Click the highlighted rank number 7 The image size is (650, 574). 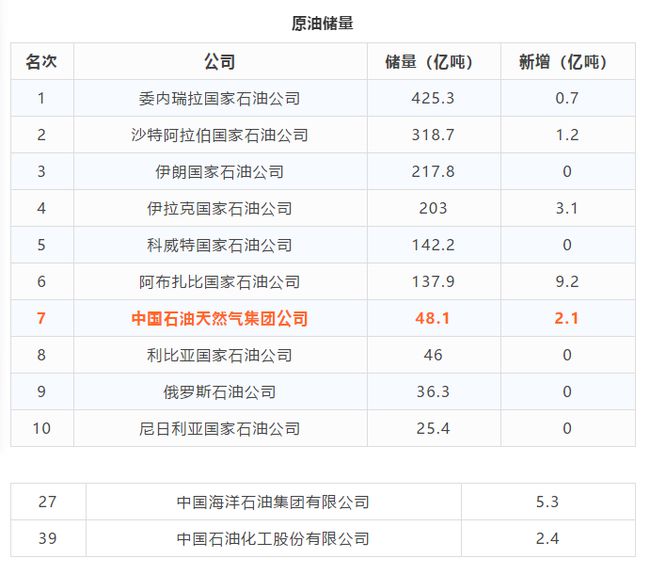41,318
